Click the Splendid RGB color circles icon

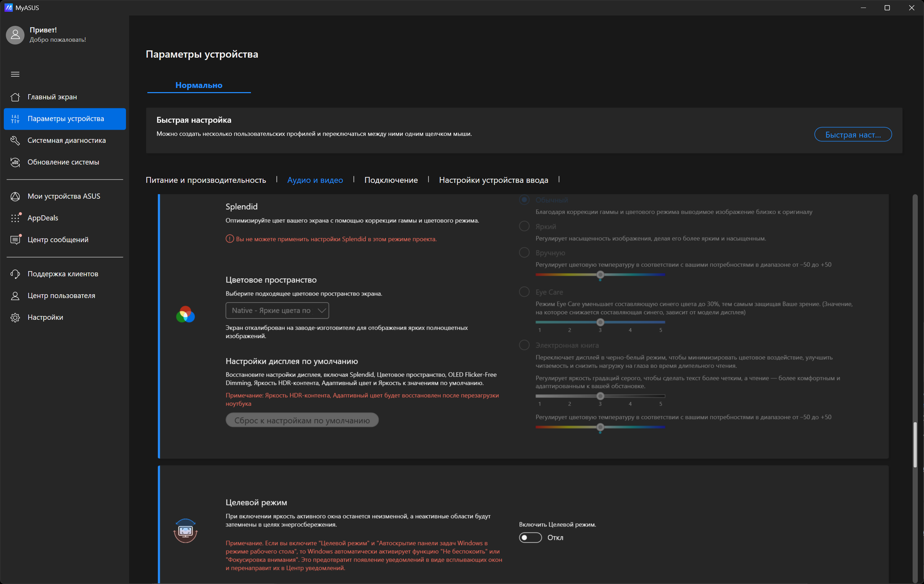click(185, 315)
